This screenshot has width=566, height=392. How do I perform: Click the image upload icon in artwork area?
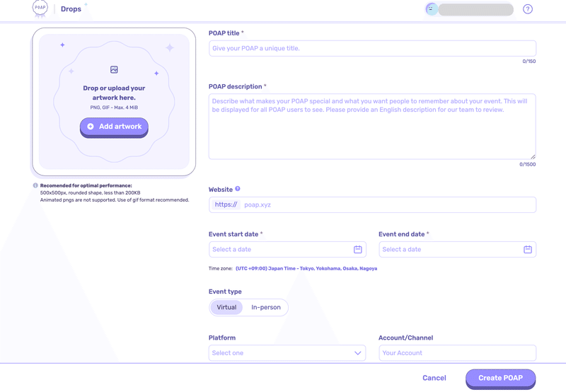(x=114, y=69)
